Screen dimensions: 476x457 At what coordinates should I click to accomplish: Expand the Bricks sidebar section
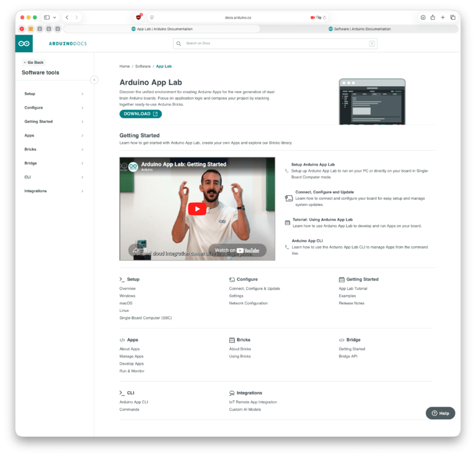click(54, 149)
